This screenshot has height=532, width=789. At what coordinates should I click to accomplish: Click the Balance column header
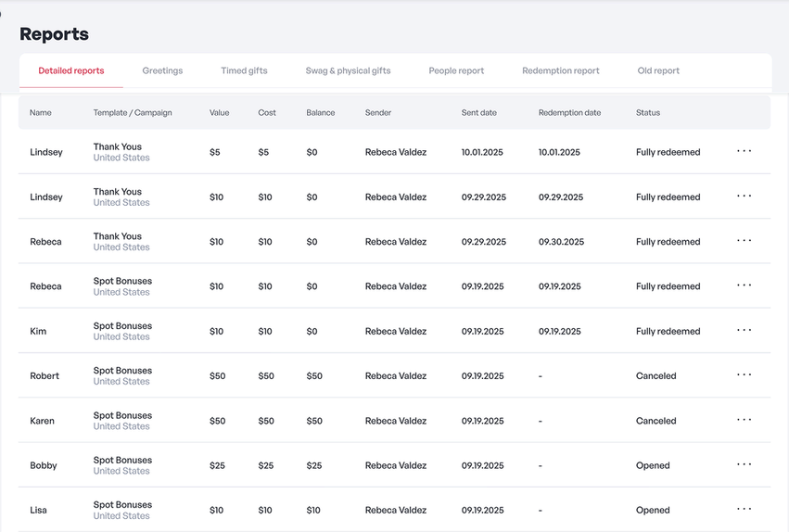coord(321,113)
